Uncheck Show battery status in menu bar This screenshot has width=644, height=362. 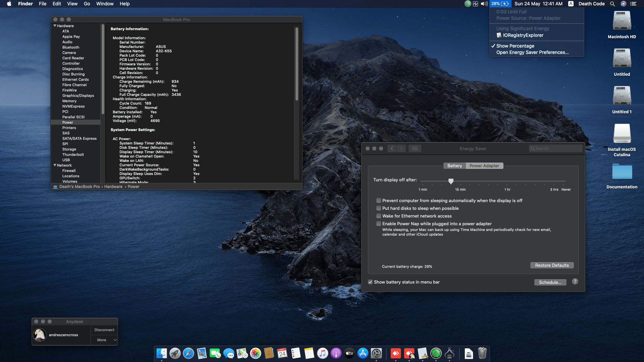[x=370, y=282]
